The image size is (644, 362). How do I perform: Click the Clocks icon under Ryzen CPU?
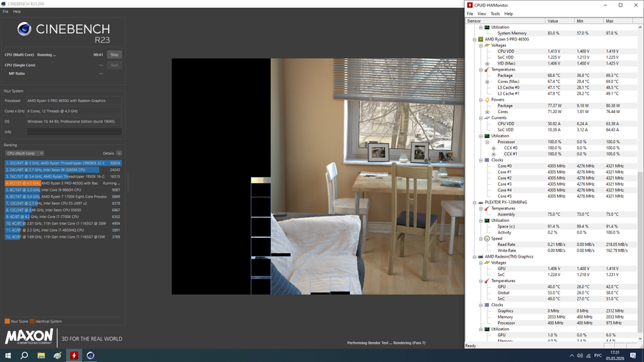(487, 160)
